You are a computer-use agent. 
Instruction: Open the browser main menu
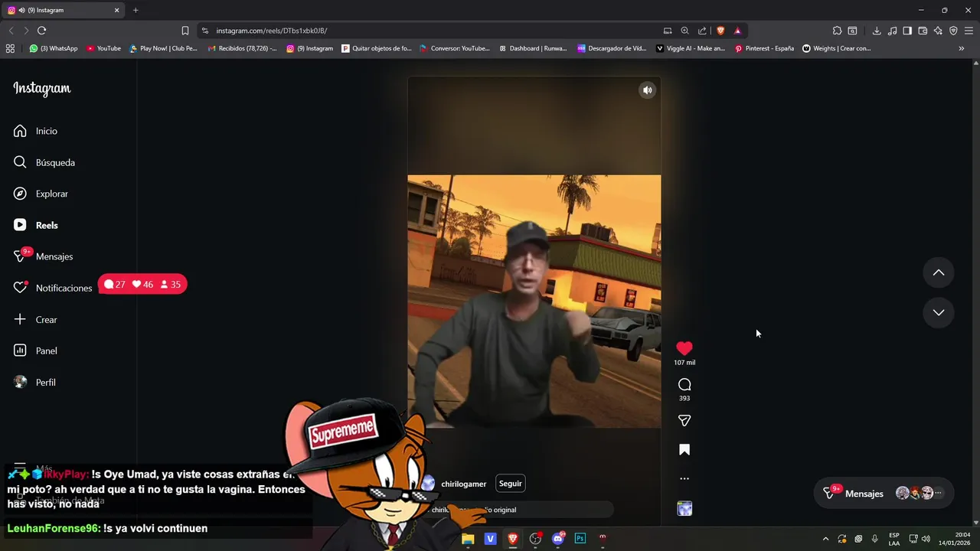969,31
